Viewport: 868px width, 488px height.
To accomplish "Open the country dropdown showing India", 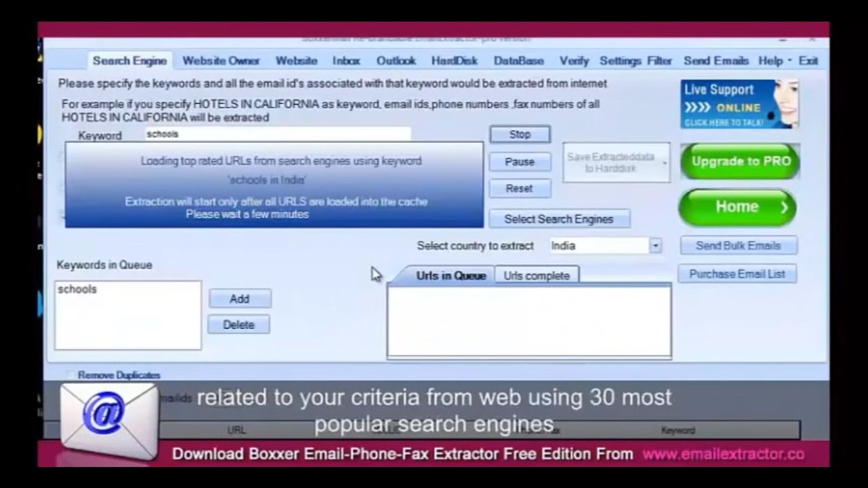I will [x=655, y=246].
